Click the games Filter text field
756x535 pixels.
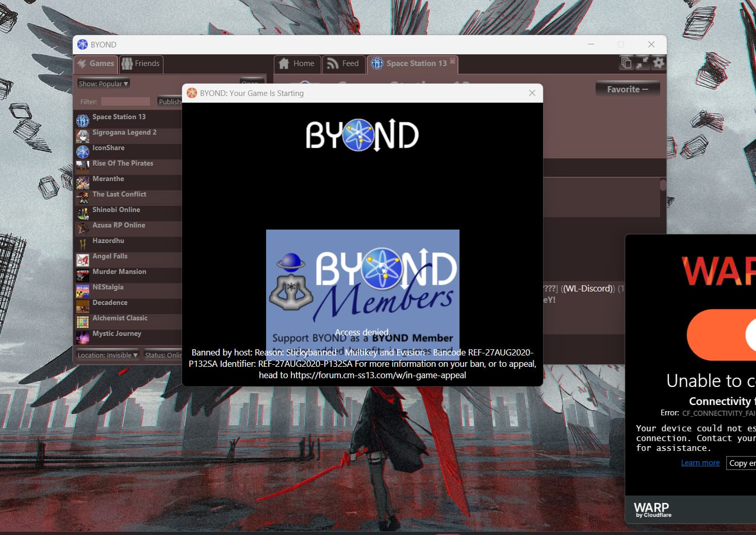(x=125, y=102)
